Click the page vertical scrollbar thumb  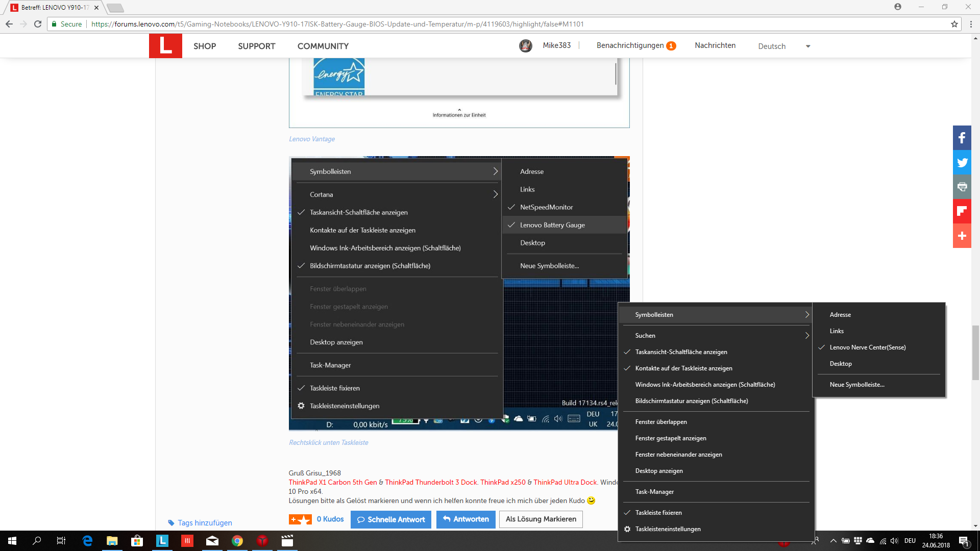tap(975, 353)
